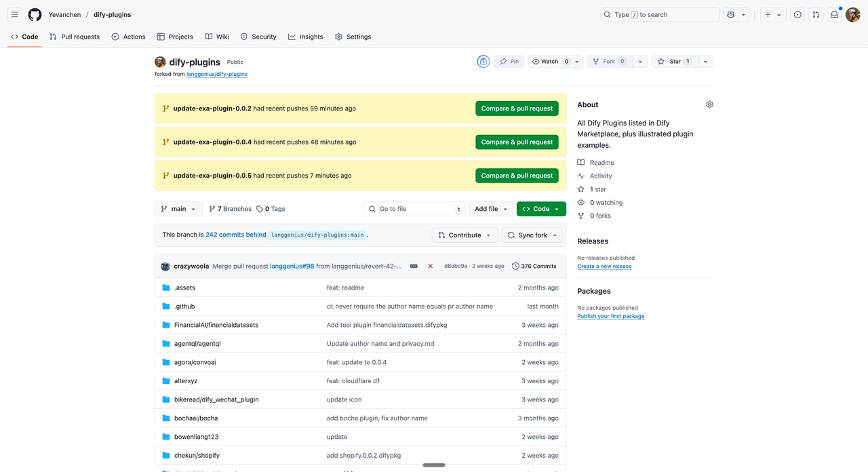This screenshot has height=472, width=868.
Task: Open the langgenius/dify-plugins upstream link
Action: [217, 75]
